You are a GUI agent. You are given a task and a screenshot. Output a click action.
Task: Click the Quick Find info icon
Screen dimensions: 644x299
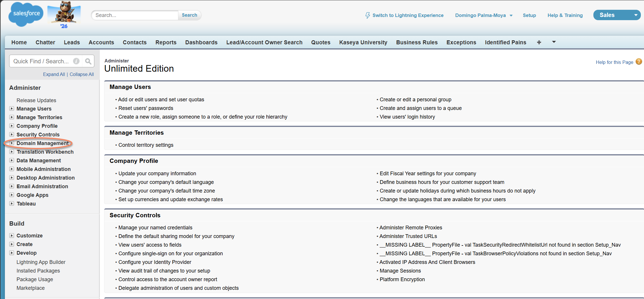click(x=76, y=61)
